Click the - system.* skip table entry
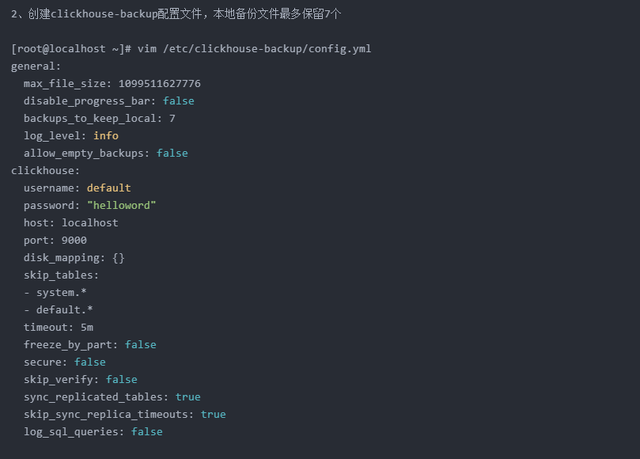 point(61,292)
